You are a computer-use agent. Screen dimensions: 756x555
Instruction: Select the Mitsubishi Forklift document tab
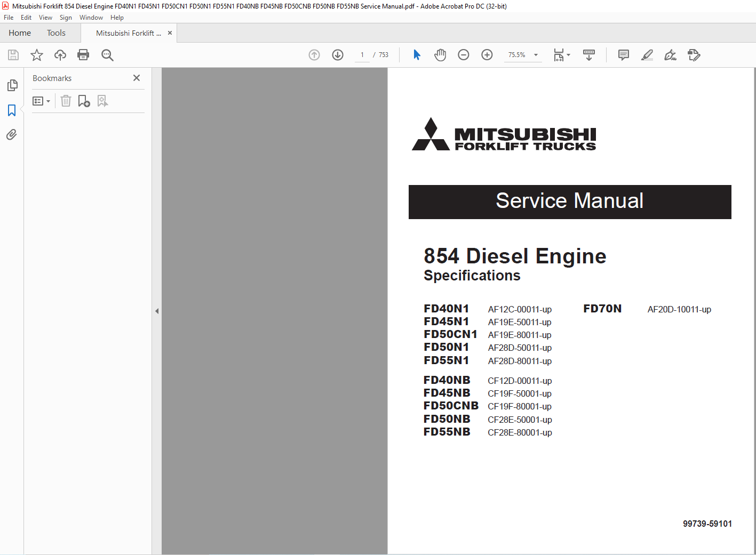128,33
